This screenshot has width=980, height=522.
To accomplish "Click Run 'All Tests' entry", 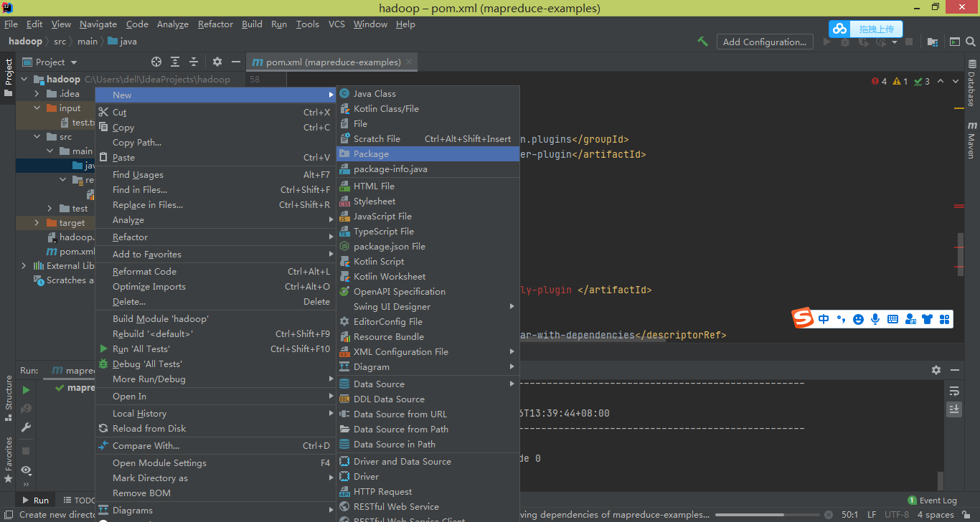I will 216,348.
